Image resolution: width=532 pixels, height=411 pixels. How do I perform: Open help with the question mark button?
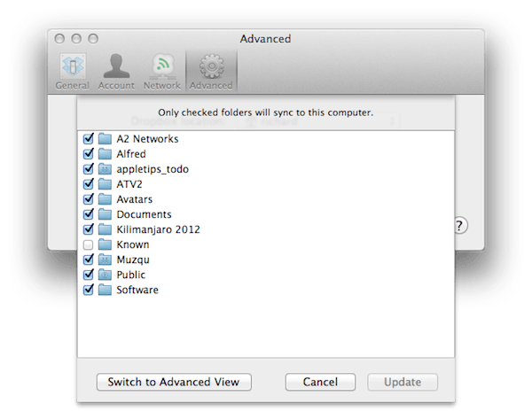tap(461, 225)
